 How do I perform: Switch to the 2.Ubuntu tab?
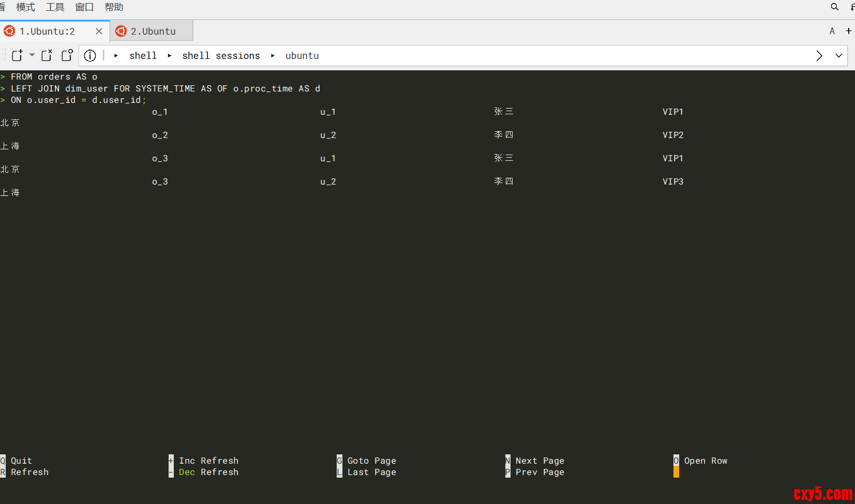click(153, 31)
